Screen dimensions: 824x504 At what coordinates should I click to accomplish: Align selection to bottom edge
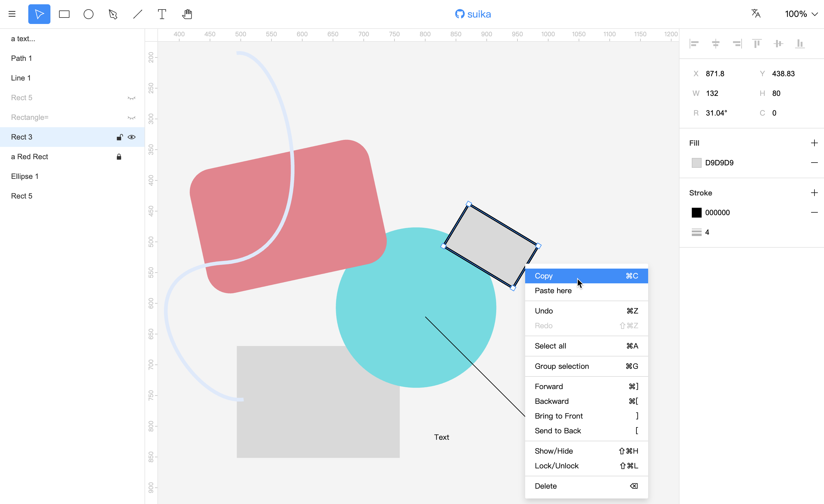click(x=800, y=44)
